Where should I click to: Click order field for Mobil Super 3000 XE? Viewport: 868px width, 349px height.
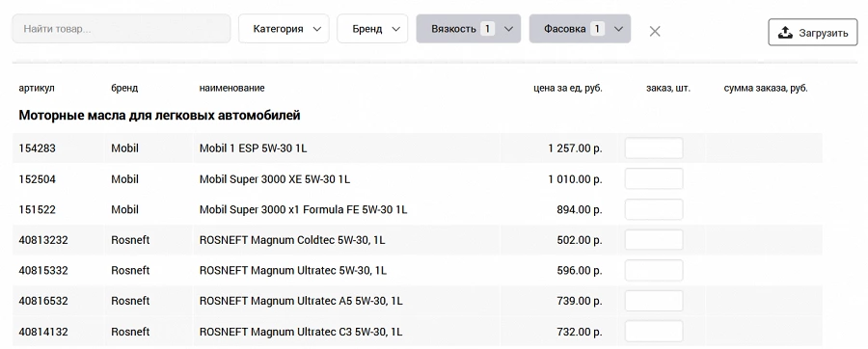pyautogui.click(x=654, y=179)
